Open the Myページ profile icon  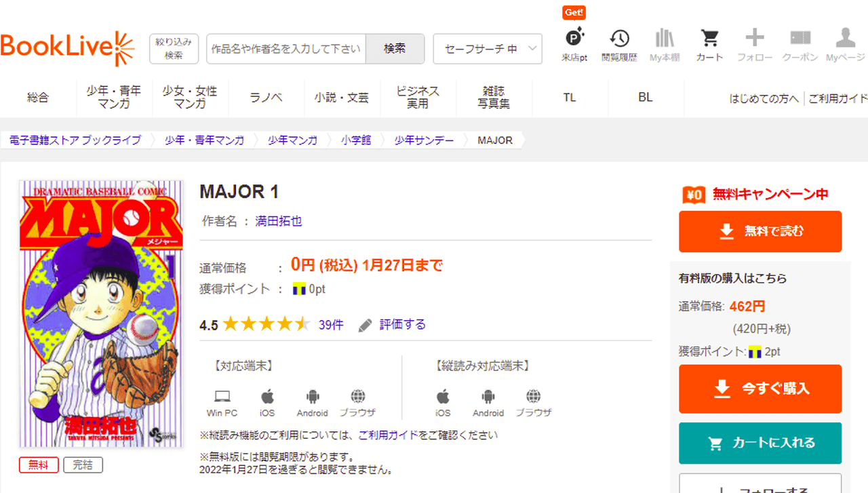click(845, 39)
